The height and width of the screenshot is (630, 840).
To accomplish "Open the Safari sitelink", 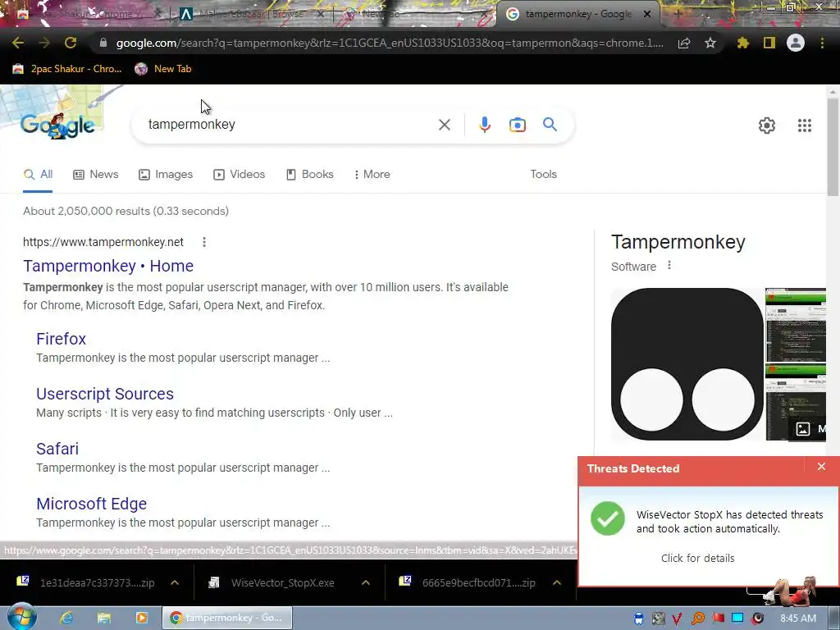I will coord(57,449).
